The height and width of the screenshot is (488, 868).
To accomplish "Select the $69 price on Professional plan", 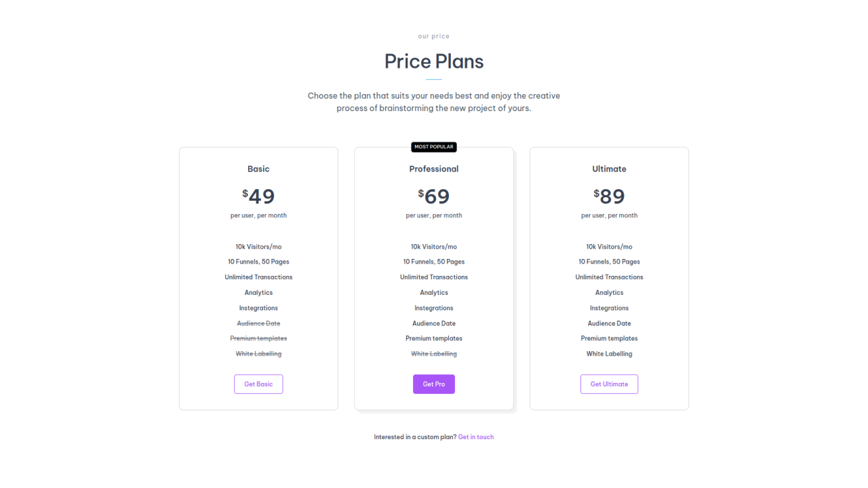I will (433, 196).
